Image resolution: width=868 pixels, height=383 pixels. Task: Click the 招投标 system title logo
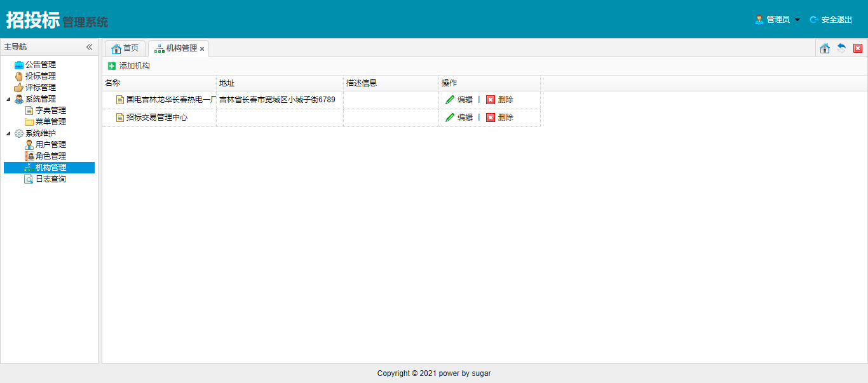(x=33, y=20)
